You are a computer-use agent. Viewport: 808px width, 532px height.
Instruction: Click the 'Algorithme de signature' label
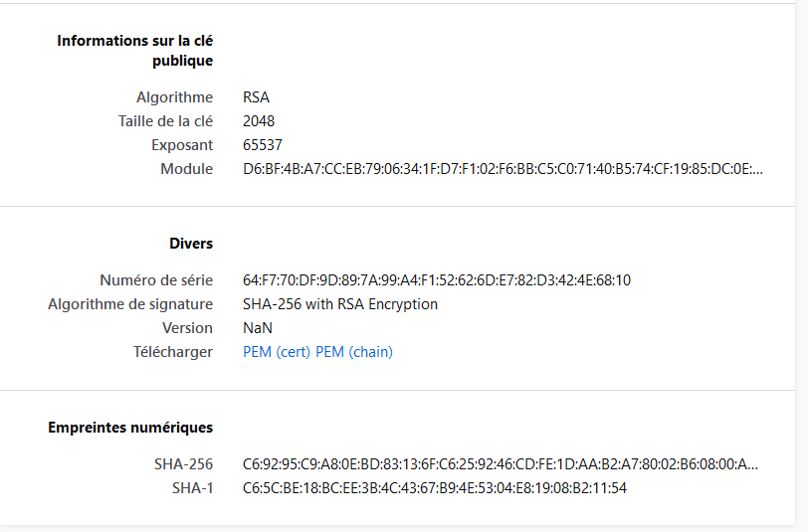coord(130,304)
